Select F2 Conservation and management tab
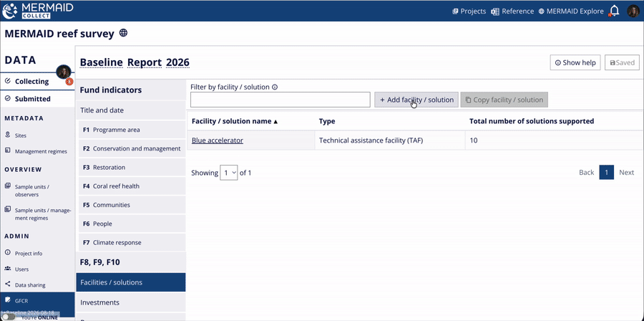Viewport: 644px width, 321px height. coord(132,148)
